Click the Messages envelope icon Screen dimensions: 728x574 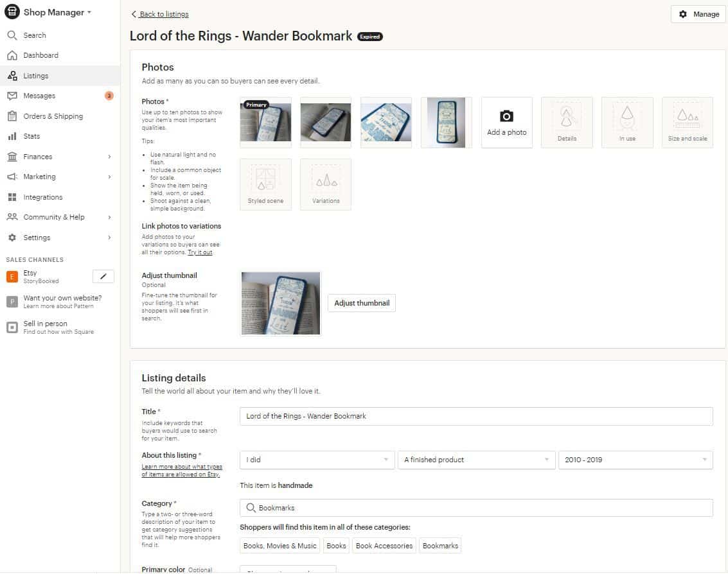[12, 96]
